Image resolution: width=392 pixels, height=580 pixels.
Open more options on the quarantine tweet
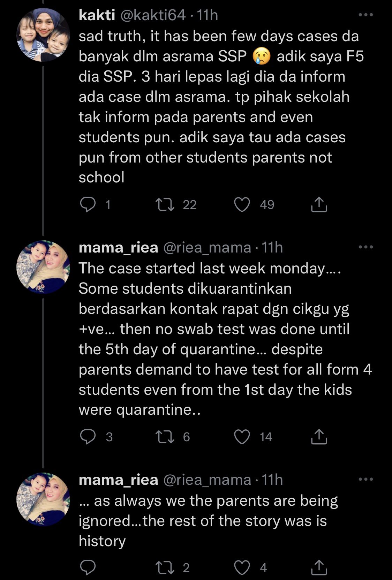point(366,247)
